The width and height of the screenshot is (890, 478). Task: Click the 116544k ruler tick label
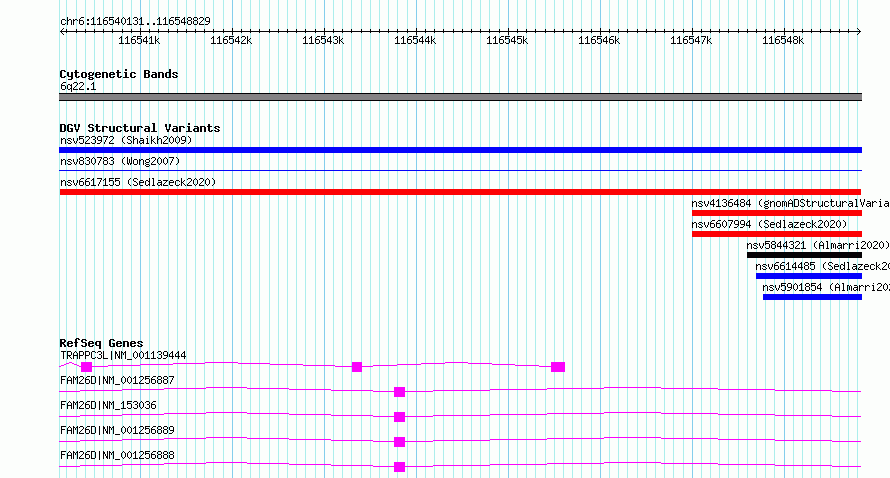pyautogui.click(x=415, y=41)
